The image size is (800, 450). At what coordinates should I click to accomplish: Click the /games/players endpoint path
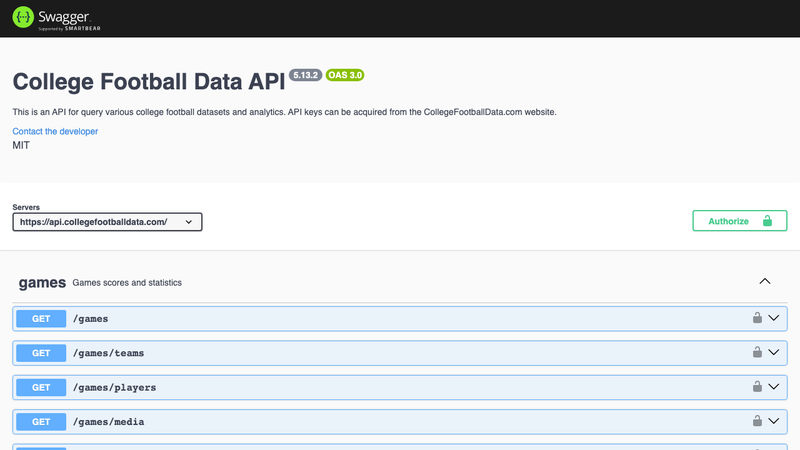pos(114,388)
